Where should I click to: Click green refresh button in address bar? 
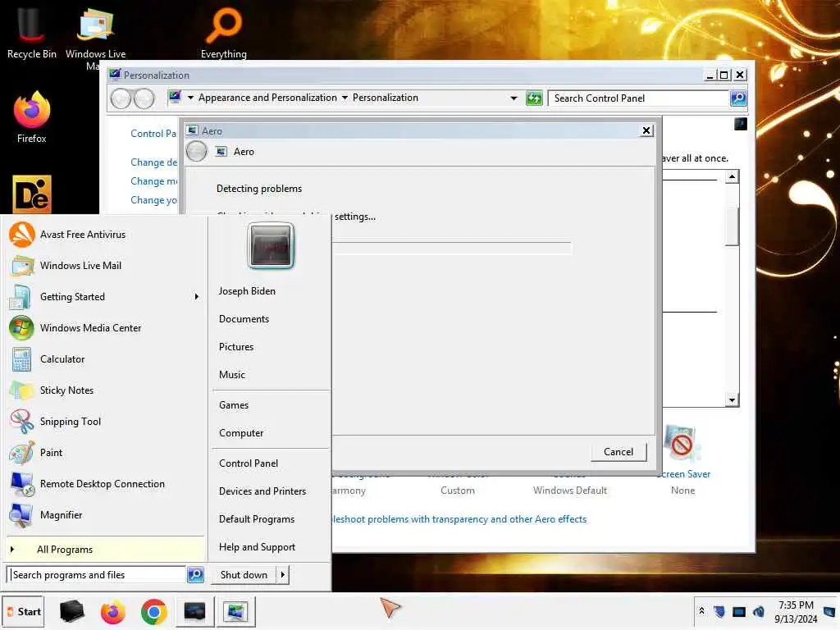point(534,98)
